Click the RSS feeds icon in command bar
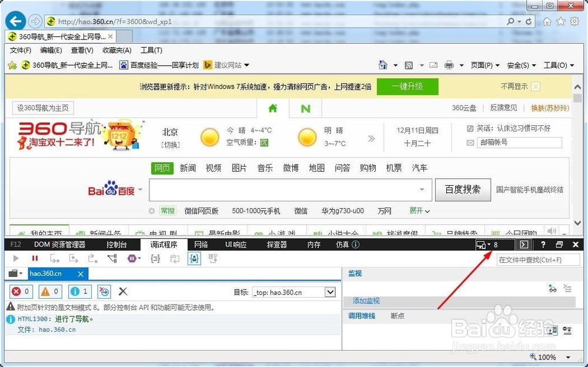588x367 pixels. 409,65
